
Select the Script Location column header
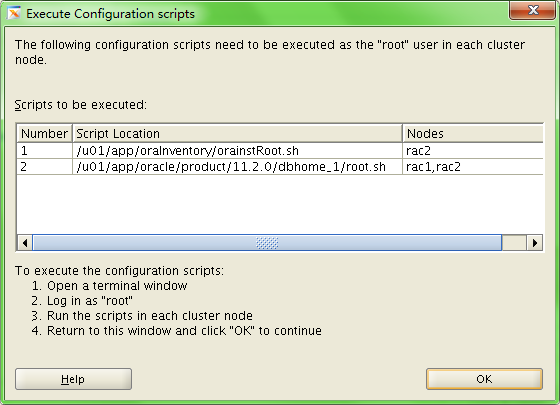tap(238, 134)
